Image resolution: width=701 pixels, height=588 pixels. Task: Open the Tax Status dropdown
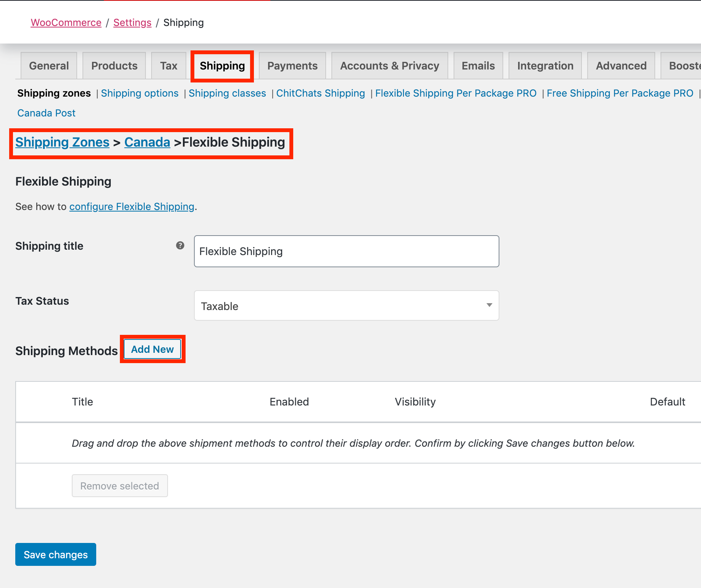click(x=346, y=306)
